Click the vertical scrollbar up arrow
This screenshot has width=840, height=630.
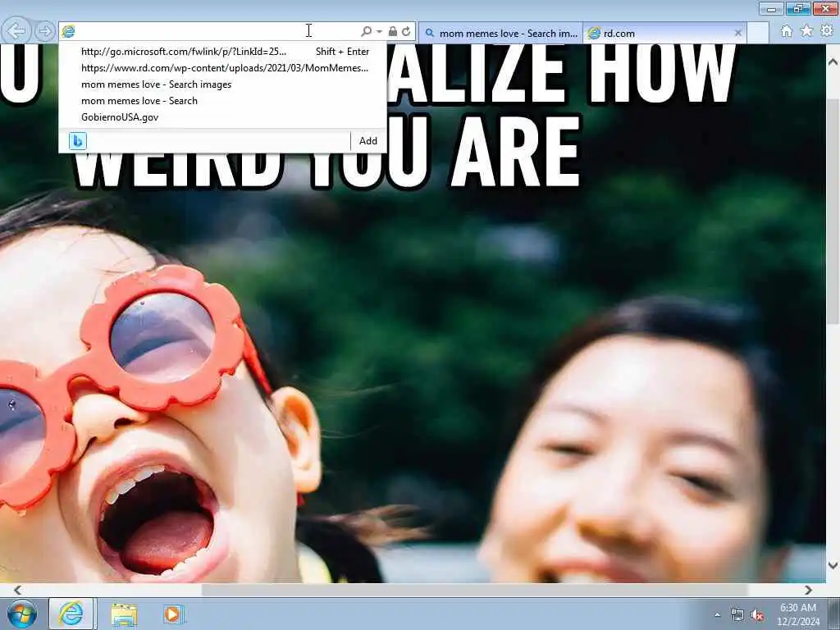tap(833, 62)
